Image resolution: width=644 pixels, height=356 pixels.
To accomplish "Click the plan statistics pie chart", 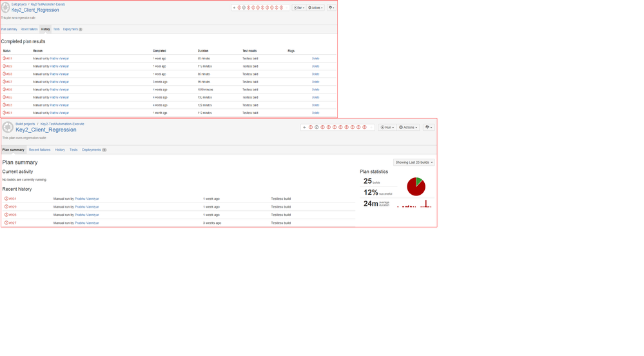I will click(x=416, y=186).
